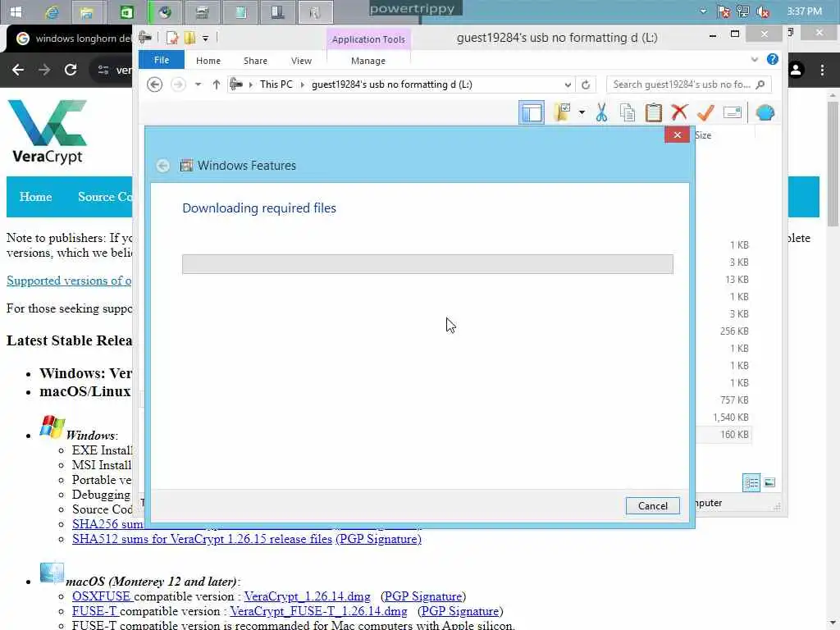Open Customize Quick Access Toolbar dropdown
The image size is (840, 630).
tap(205, 38)
